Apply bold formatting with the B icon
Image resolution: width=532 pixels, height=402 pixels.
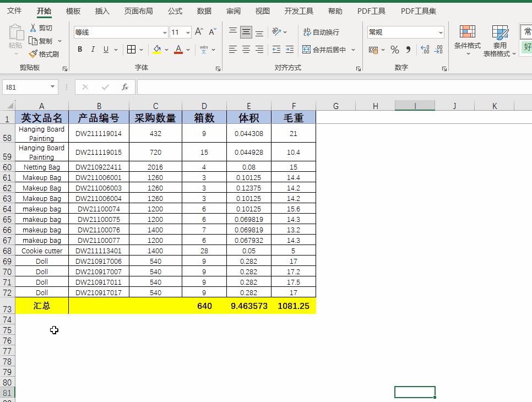[79, 49]
